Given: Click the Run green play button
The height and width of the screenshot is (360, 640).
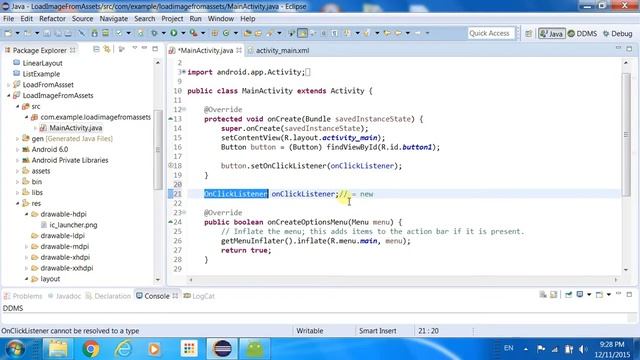Looking at the screenshot, I should [174, 33].
